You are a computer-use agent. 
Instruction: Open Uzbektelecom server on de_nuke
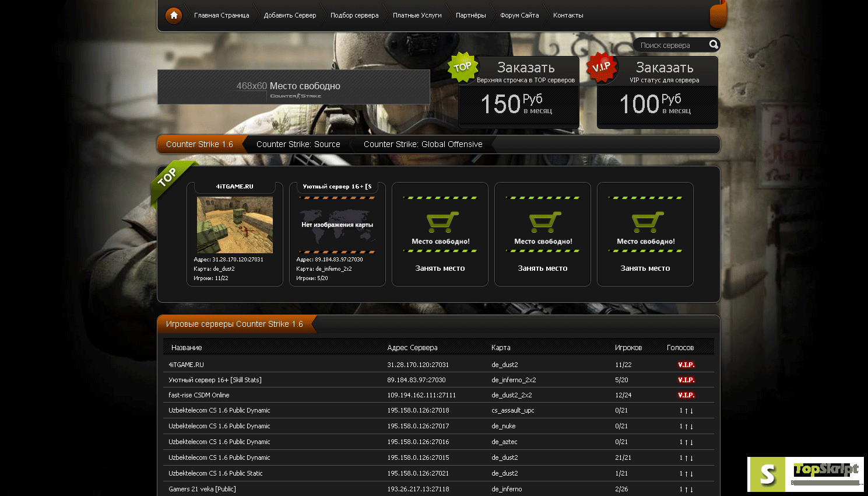tap(219, 426)
